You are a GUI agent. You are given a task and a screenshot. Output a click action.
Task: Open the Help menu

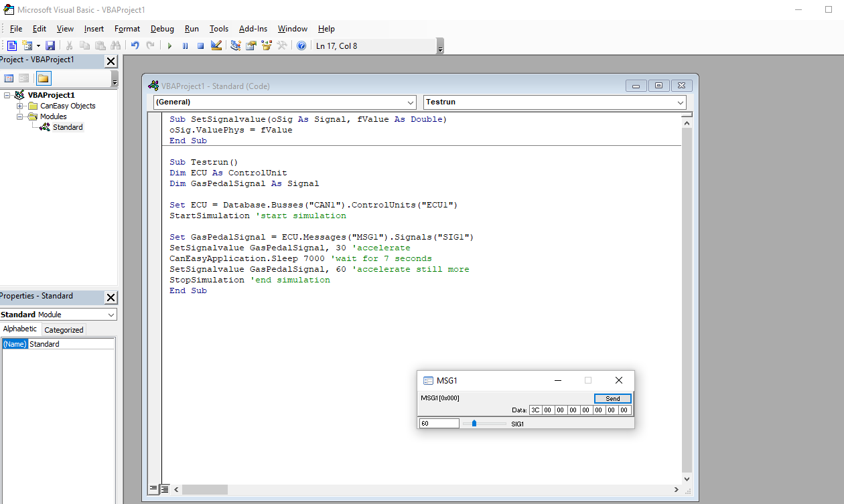(x=326, y=29)
